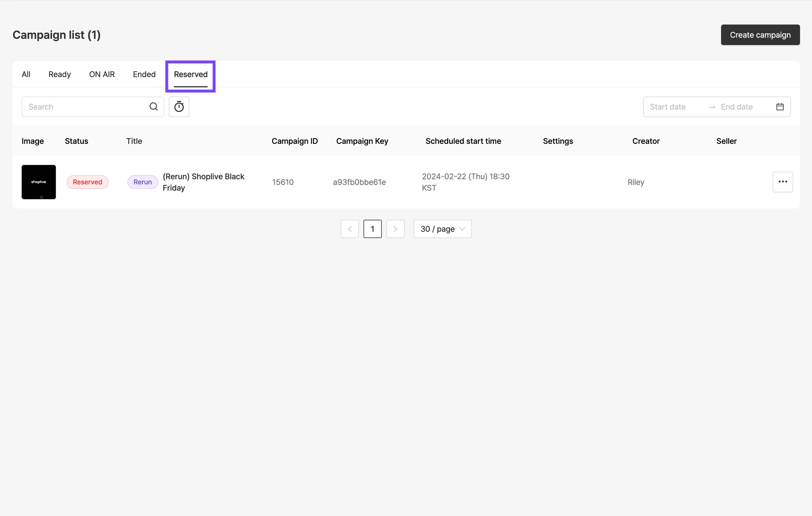The width and height of the screenshot is (812, 516).
Task: Click the Campaign Key column header
Action: coord(362,141)
